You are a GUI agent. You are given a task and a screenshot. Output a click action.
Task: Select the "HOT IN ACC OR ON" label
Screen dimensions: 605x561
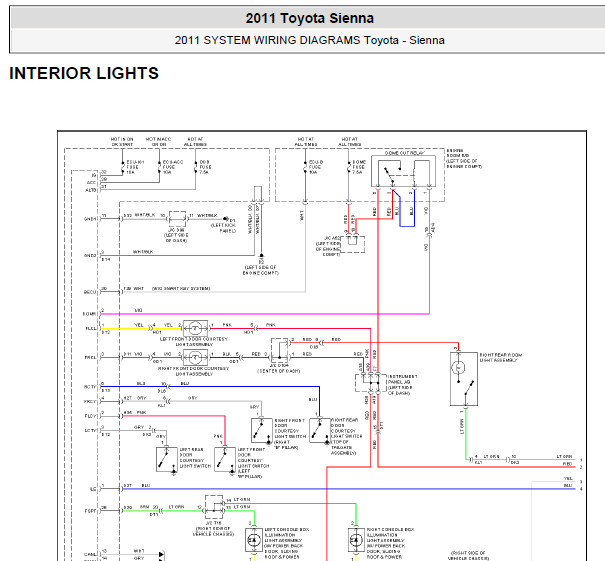tap(158, 142)
